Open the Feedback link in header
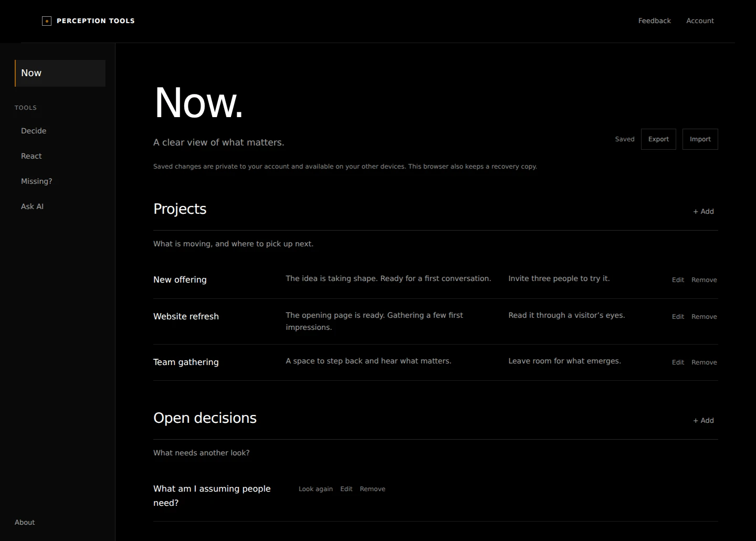 654,21
